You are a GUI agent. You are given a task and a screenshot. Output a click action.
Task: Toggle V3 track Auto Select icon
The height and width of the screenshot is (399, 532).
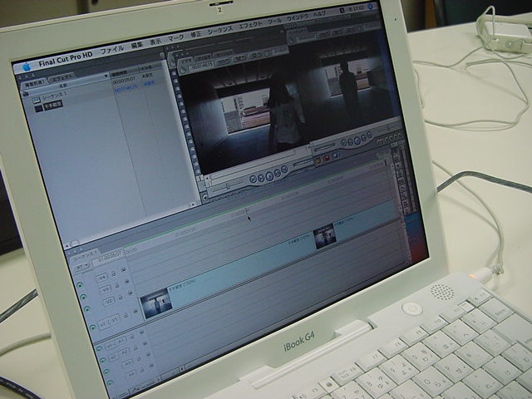click(127, 281)
